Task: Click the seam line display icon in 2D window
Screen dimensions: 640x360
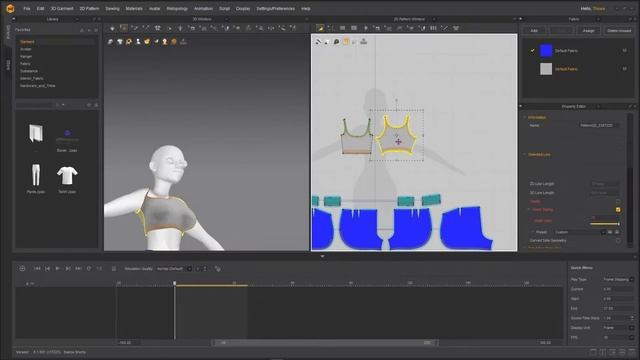Action: (318, 42)
